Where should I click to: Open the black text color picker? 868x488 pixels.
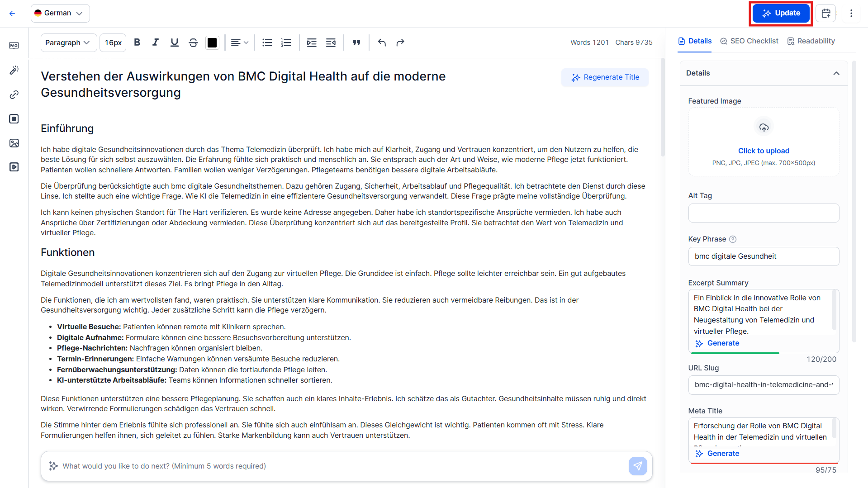tap(212, 43)
